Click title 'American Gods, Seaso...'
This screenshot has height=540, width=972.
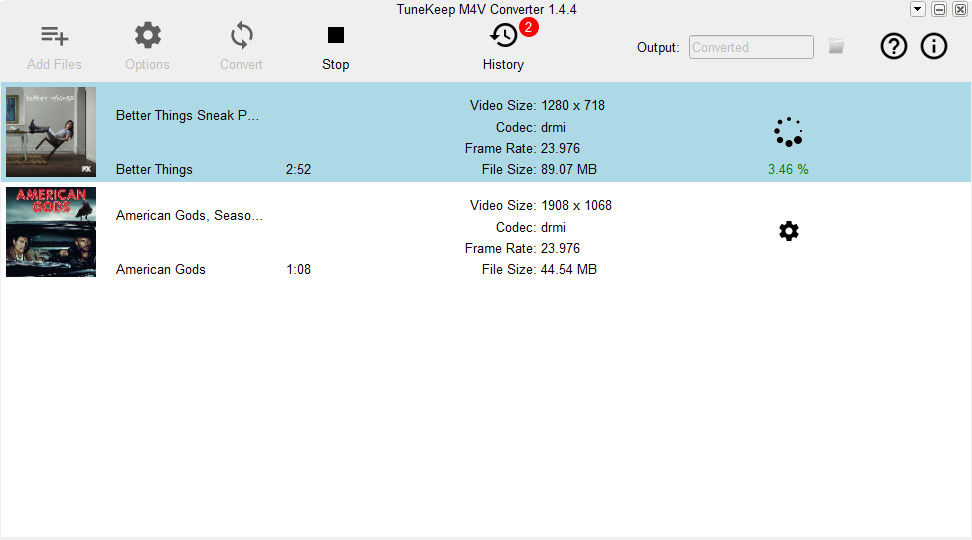[x=189, y=215]
